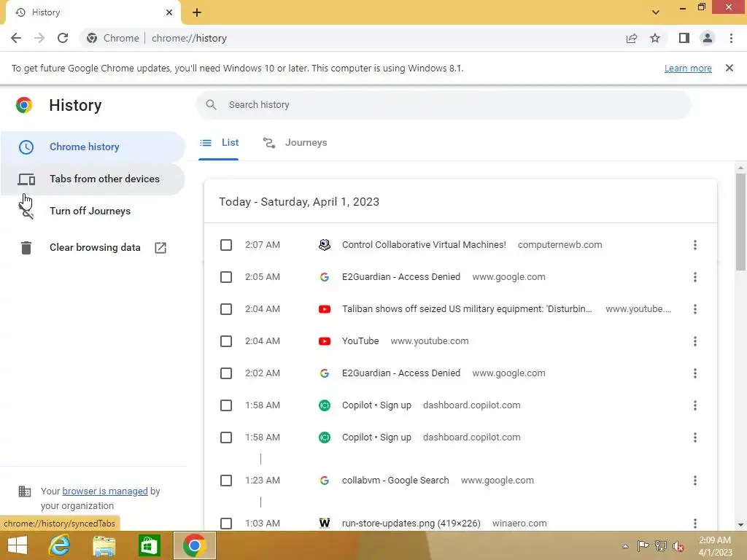Open actions menu for run-store-updates.png entry
This screenshot has width=747, height=560.
click(695, 524)
